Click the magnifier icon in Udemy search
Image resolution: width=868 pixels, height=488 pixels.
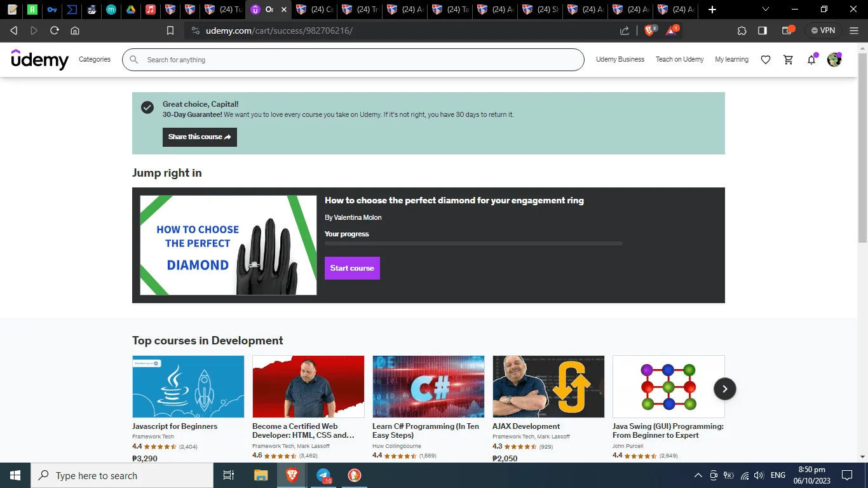coord(133,60)
